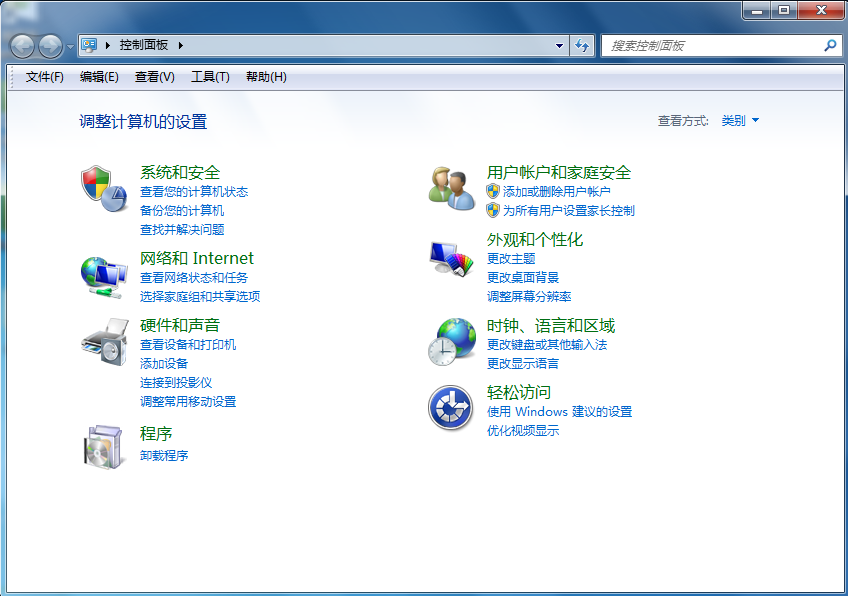Screen dimensions: 848x596
Task: Expand the arrow after 控制面板 breadcrumb
Action: [181, 45]
